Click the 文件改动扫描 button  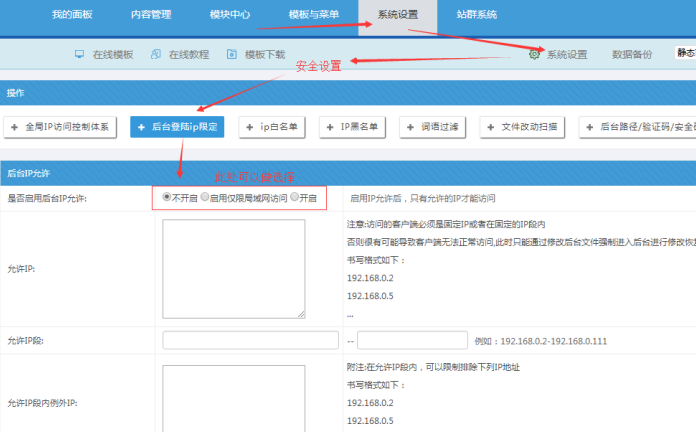pyautogui.click(x=525, y=127)
